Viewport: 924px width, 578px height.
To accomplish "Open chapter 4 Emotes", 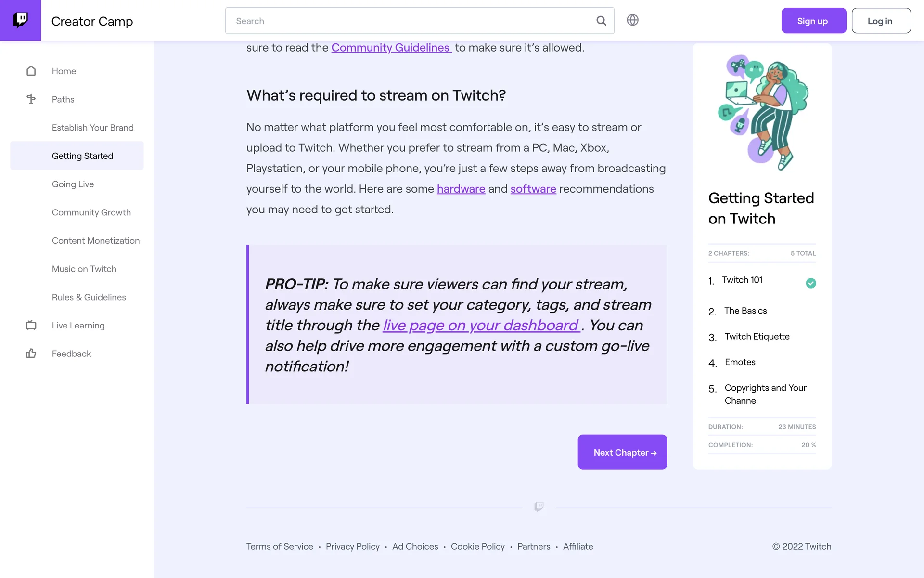I will [x=740, y=362].
